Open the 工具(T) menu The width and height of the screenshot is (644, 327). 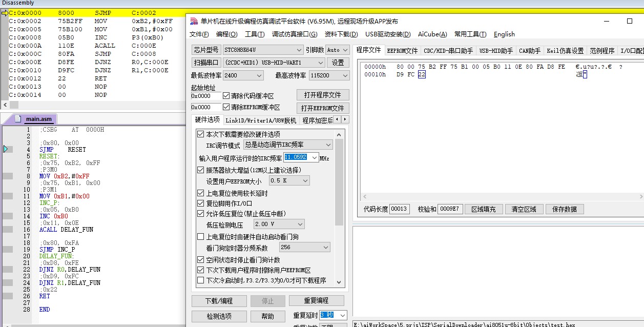coord(255,34)
